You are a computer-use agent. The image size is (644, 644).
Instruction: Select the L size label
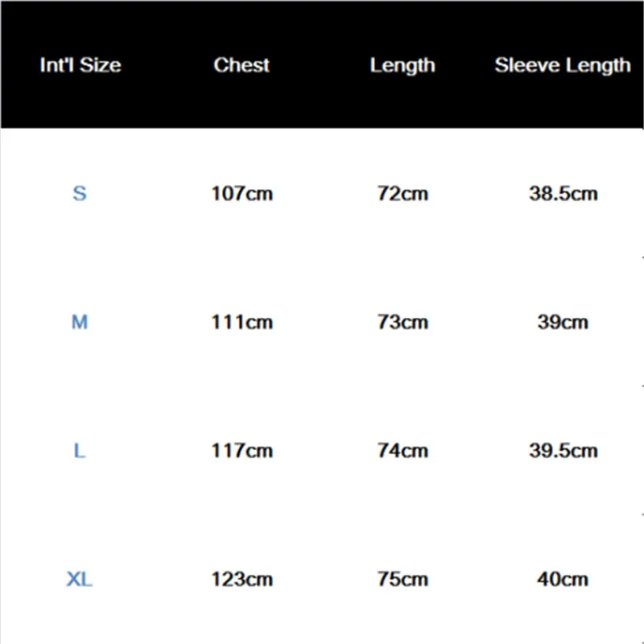click(80, 451)
